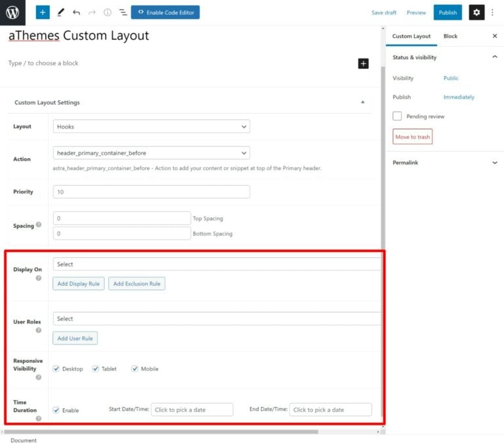Click the black add block square
504x443 pixels.
363,64
